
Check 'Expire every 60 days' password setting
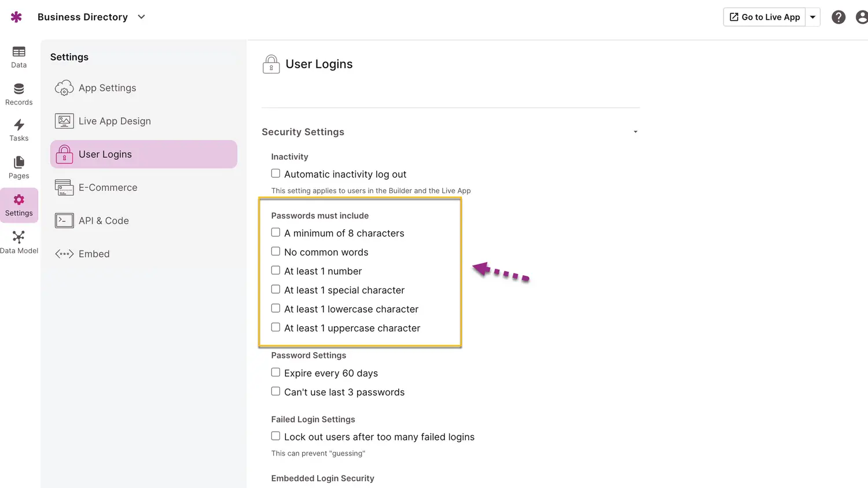click(275, 372)
